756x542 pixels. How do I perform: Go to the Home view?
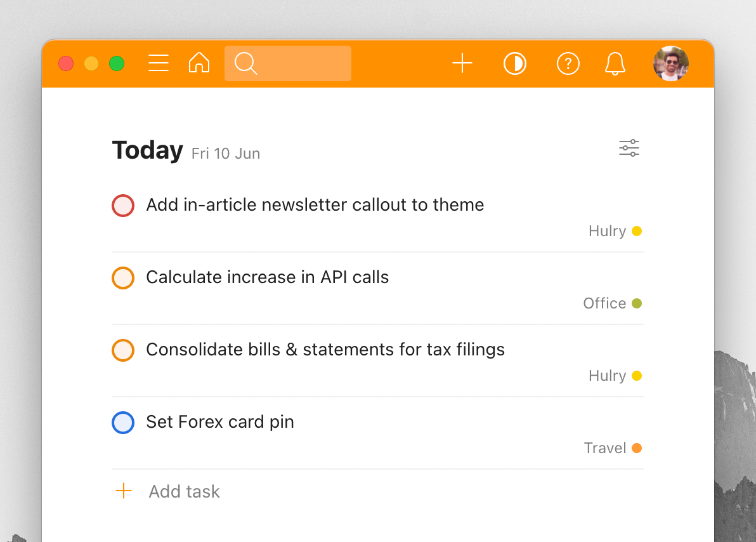[199, 63]
